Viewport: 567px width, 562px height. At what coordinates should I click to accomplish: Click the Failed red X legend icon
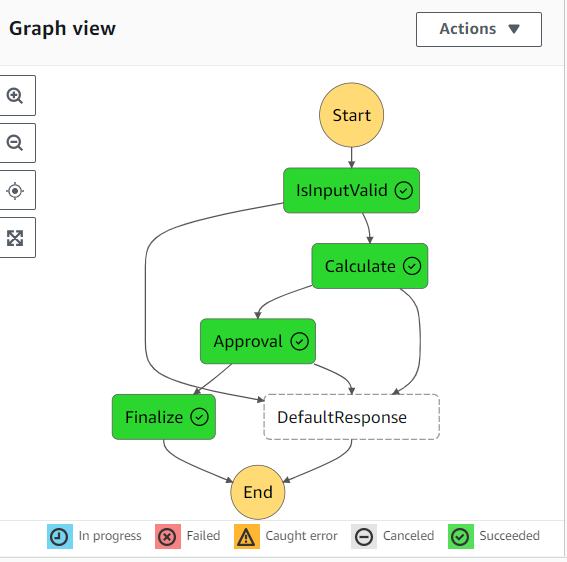[168, 536]
